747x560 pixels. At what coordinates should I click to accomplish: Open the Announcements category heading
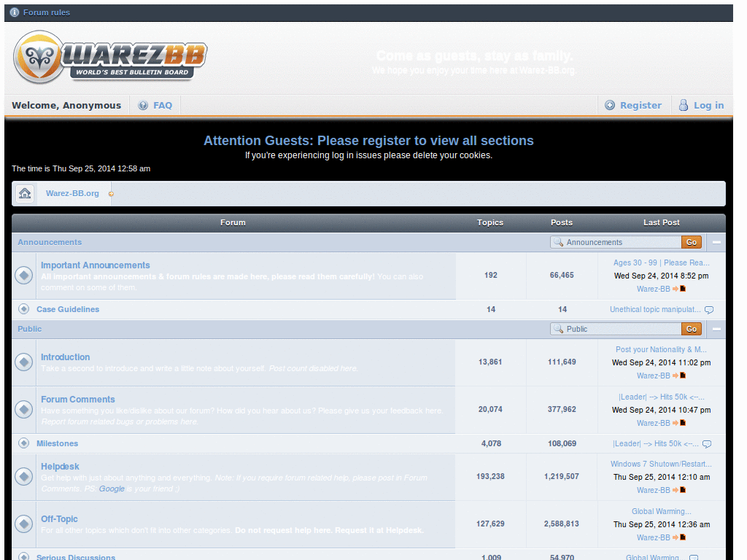[50, 242]
